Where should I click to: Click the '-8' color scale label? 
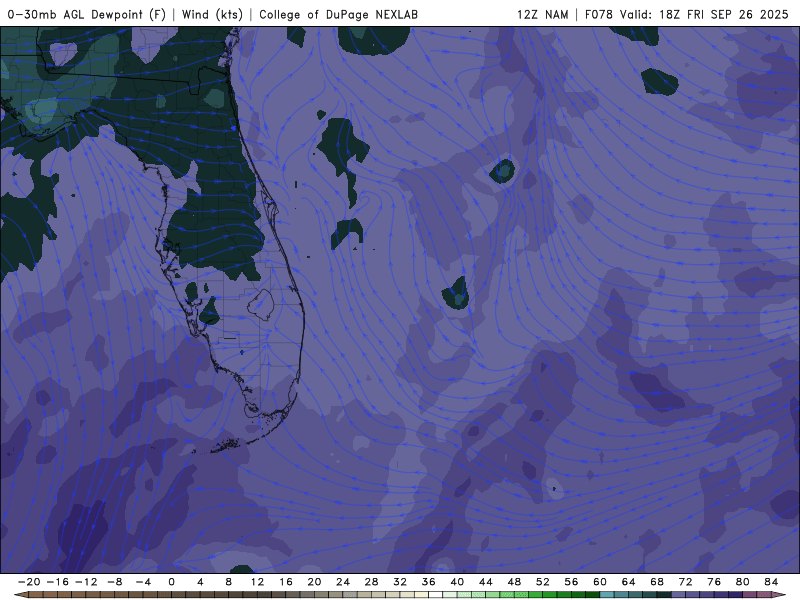pyautogui.click(x=114, y=582)
